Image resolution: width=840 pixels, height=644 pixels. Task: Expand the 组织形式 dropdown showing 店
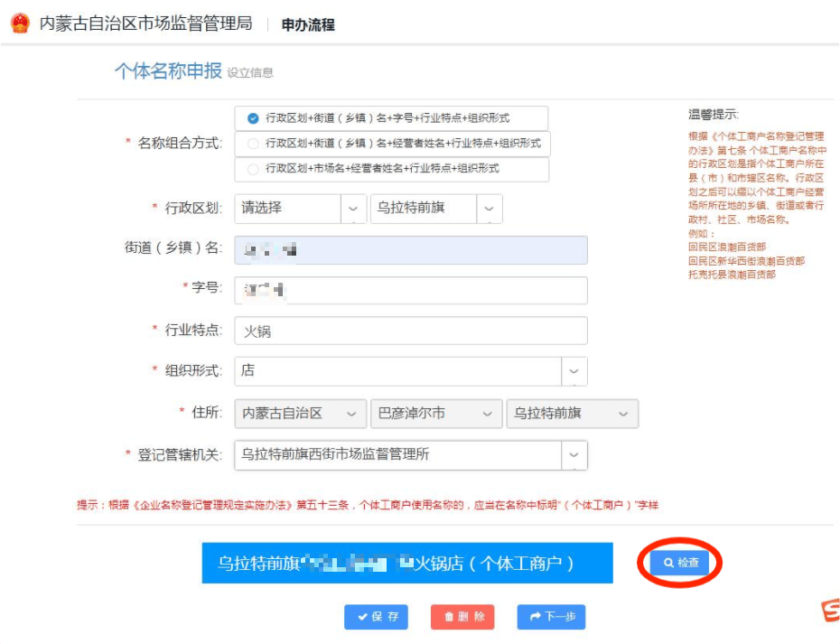coord(574,371)
